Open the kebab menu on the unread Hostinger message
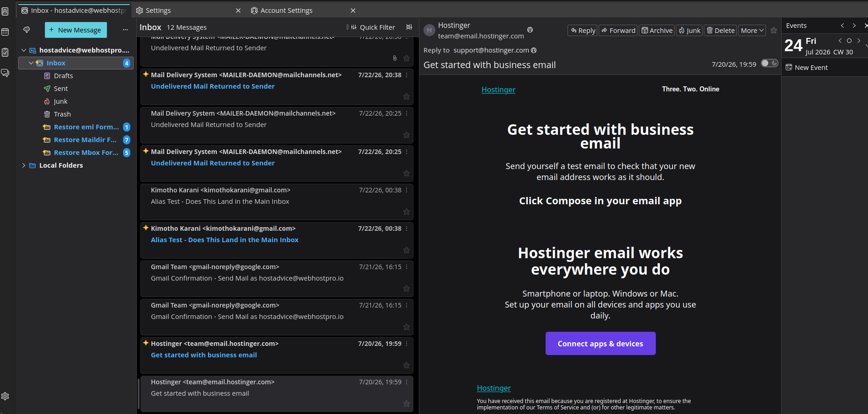 406,344
